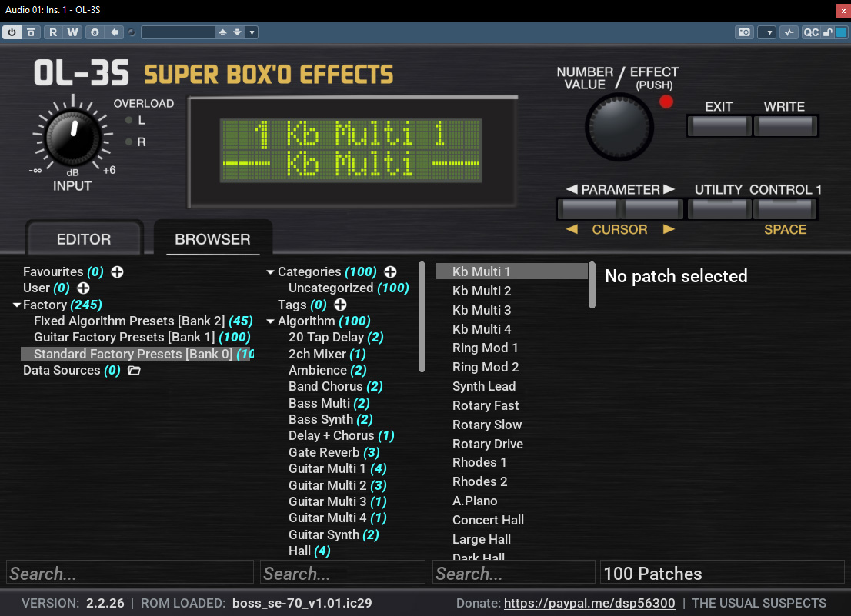The height and width of the screenshot is (616, 851).
Task: Push the WRITE button
Action: click(x=785, y=126)
